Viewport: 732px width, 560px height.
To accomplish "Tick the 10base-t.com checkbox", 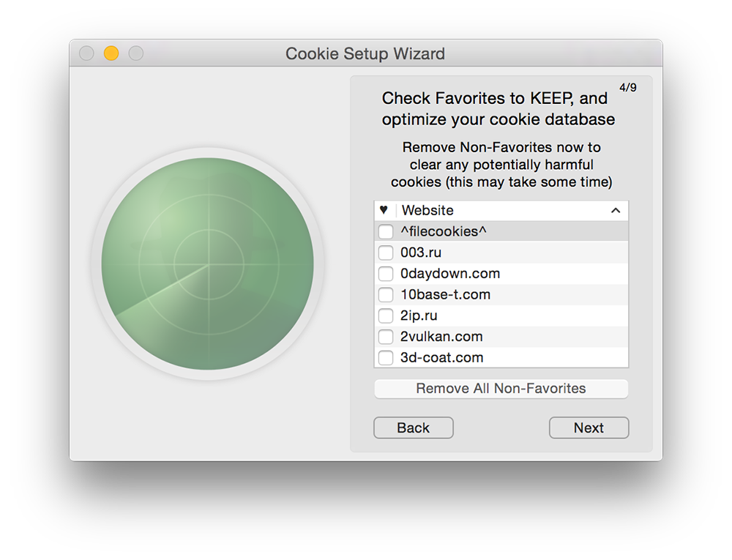I will pyautogui.click(x=386, y=295).
